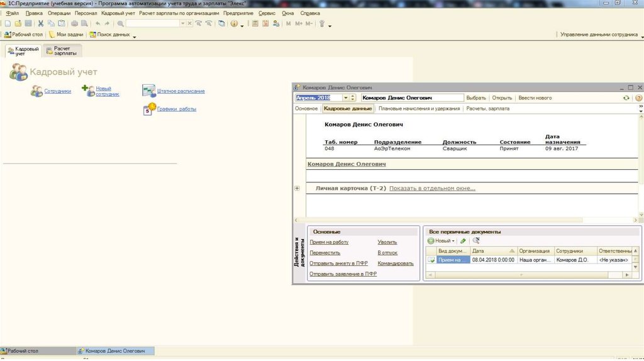Click the pencil edit icon above documents table
The width and height of the screenshot is (644, 361).
tap(463, 241)
